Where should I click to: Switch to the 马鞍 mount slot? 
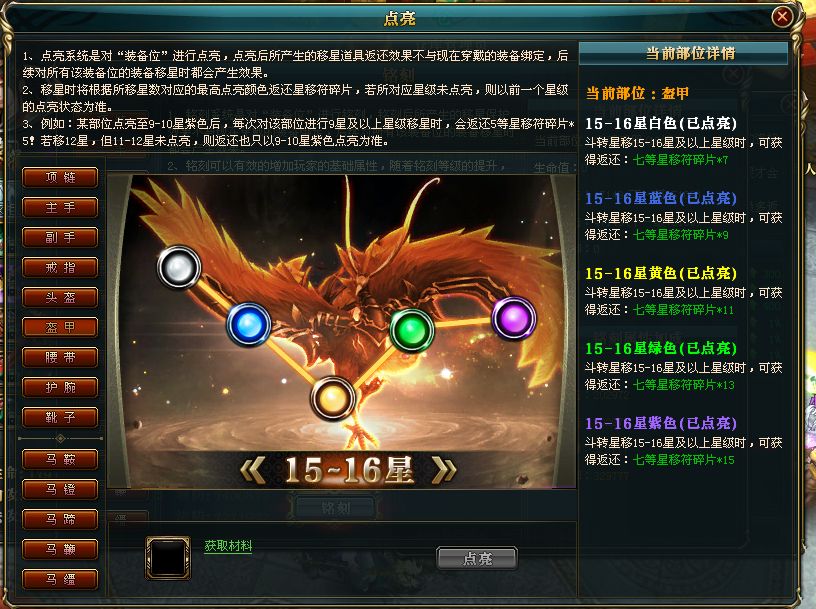pyautogui.click(x=60, y=459)
